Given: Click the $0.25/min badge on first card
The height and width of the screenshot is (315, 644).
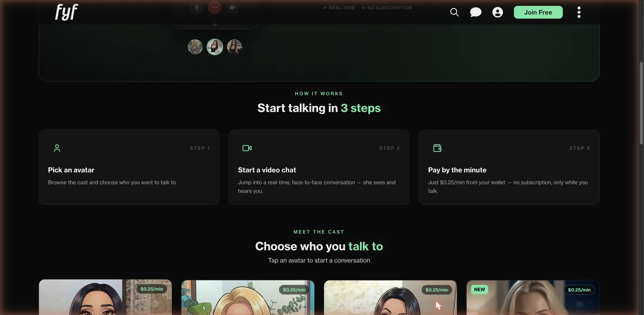Looking at the screenshot, I should [152, 289].
